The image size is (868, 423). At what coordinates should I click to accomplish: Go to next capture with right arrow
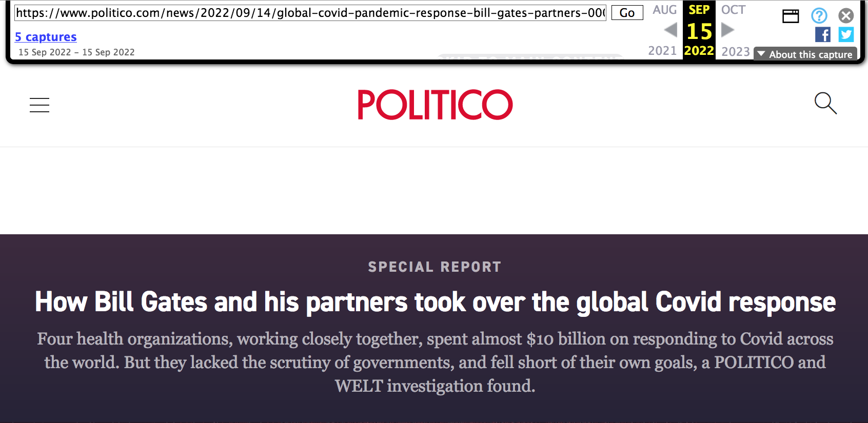[x=727, y=30]
